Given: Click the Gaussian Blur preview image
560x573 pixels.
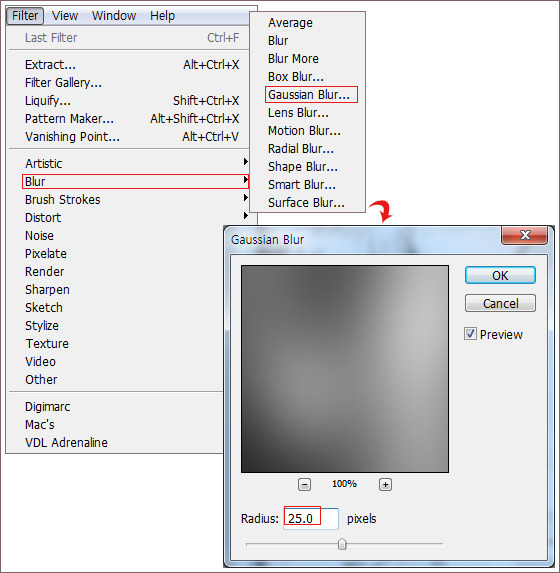Looking at the screenshot, I should click(345, 369).
